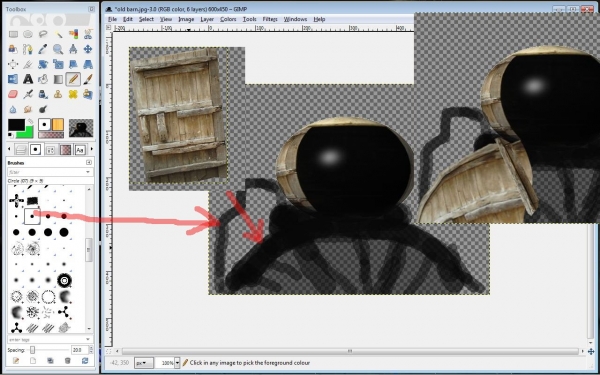This screenshot has height=375, width=600.
Task: Activate the Paintbrush tool
Action: pyautogui.click(x=88, y=79)
